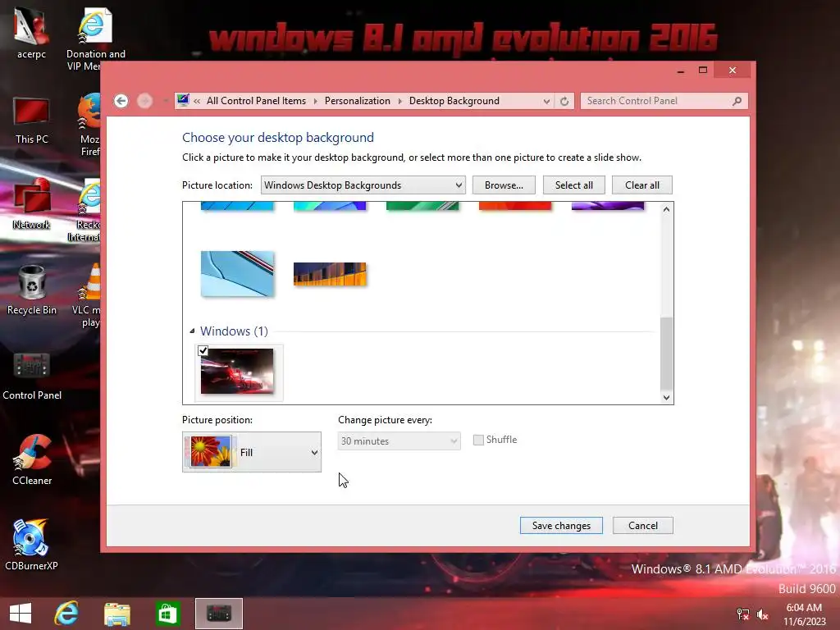Select the orange building wallpaper thumbnail
Screen dimensions: 840x630
click(330, 274)
